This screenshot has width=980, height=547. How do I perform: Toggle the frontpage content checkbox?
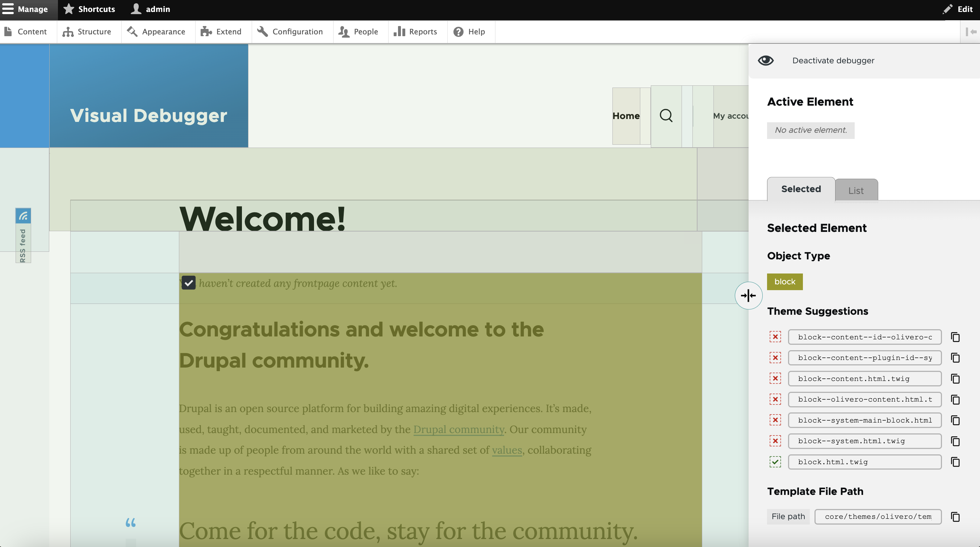(189, 283)
